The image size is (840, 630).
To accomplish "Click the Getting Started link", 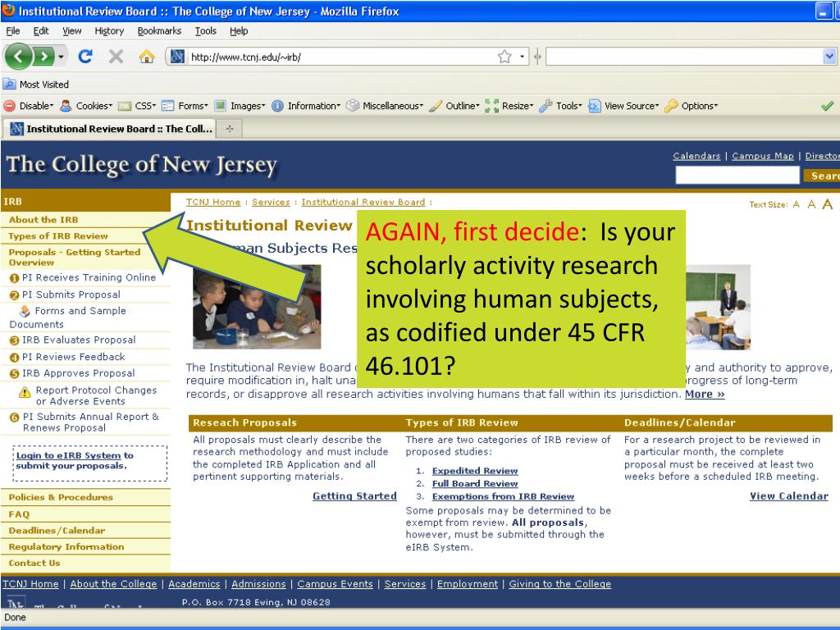I will (354, 496).
